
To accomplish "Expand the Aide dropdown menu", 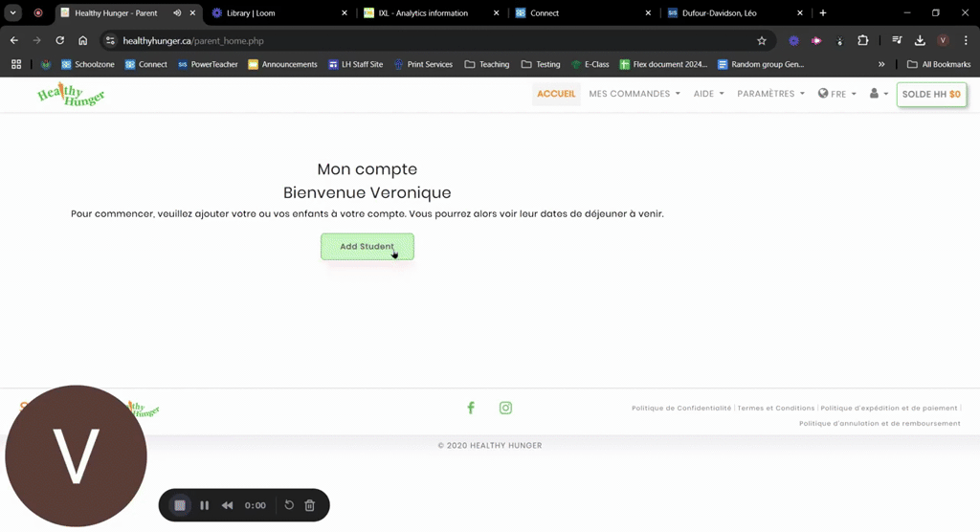I will [709, 94].
